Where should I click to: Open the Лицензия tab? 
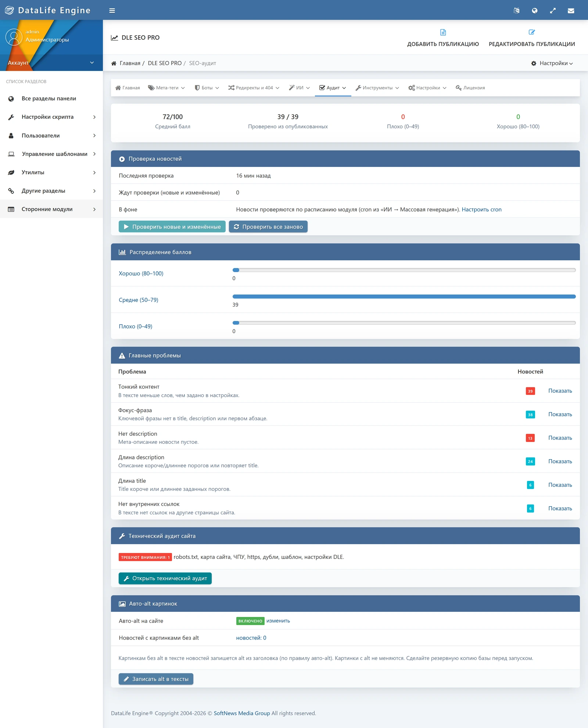(x=470, y=88)
